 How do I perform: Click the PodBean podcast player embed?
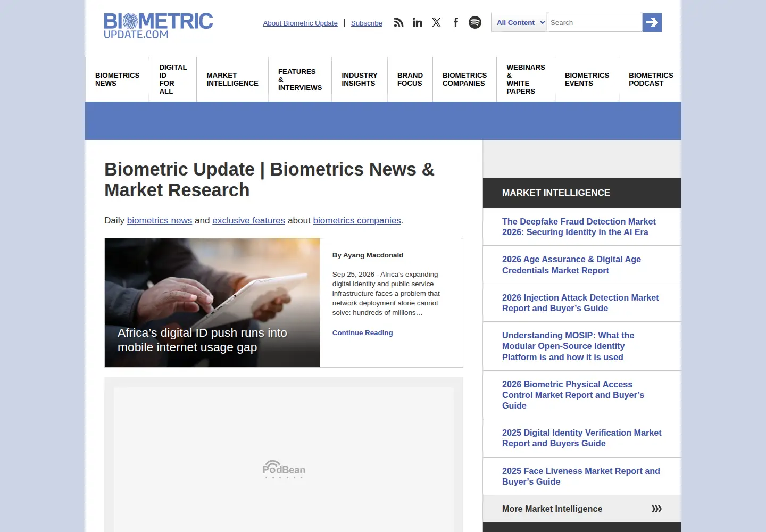coord(284,460)
